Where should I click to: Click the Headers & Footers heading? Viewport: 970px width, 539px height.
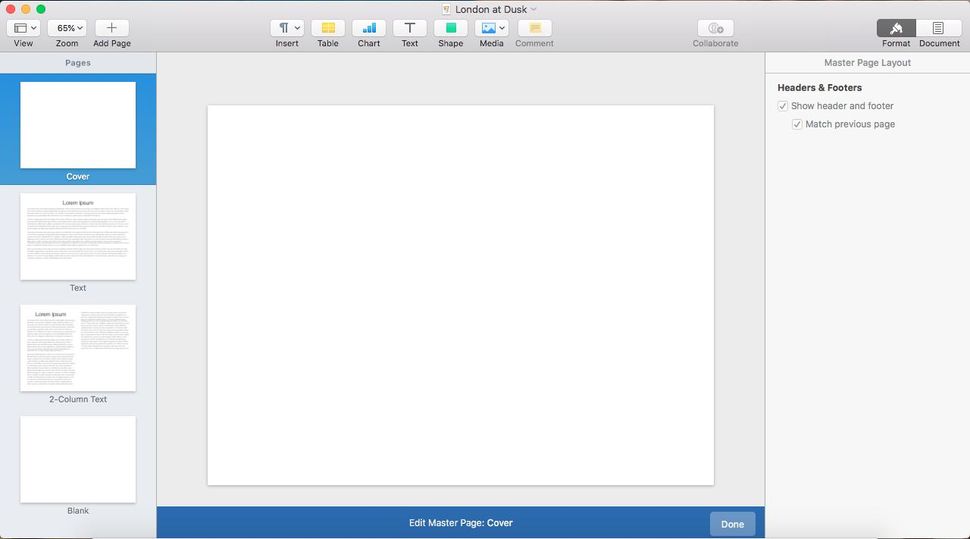click(x=819, y=88)
